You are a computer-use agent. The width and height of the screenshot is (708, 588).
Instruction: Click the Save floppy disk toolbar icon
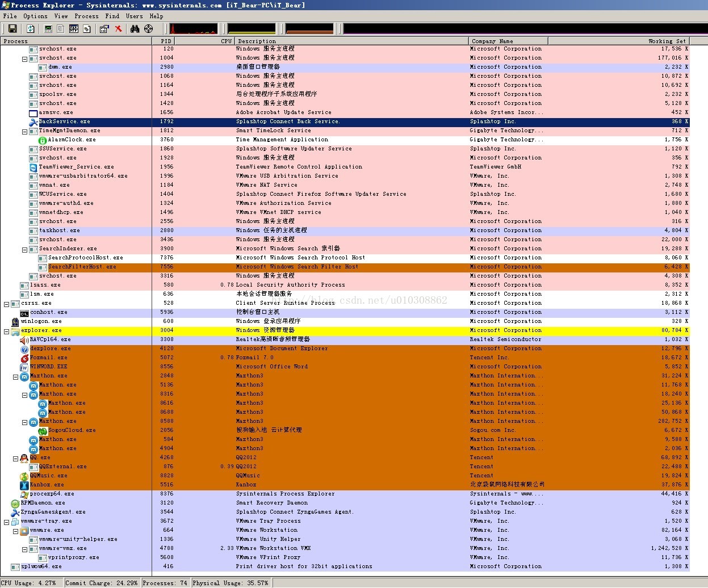[x=12, y=28]
